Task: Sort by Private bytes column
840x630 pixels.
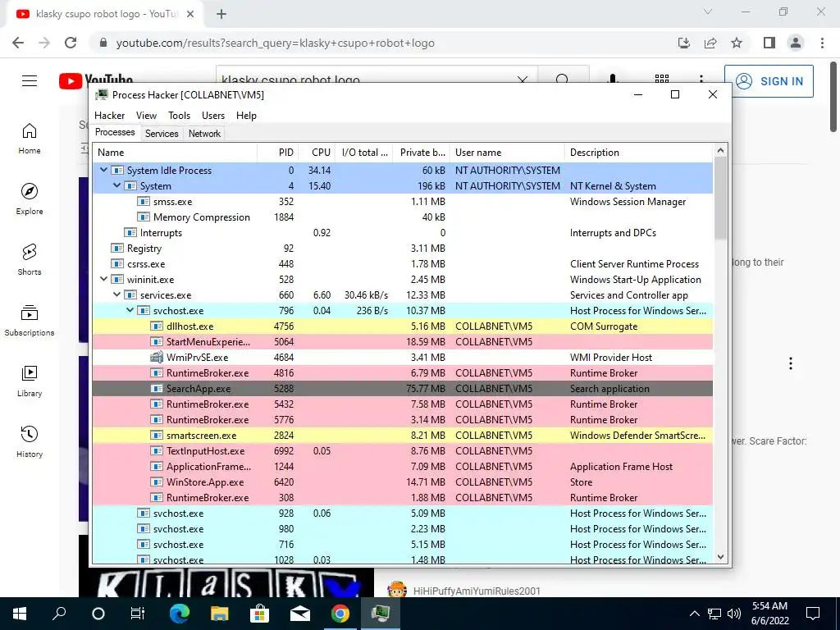Action: 421,152
